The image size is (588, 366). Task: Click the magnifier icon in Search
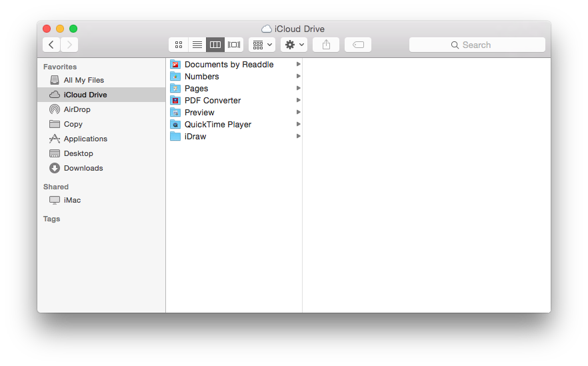click(455, 45)
